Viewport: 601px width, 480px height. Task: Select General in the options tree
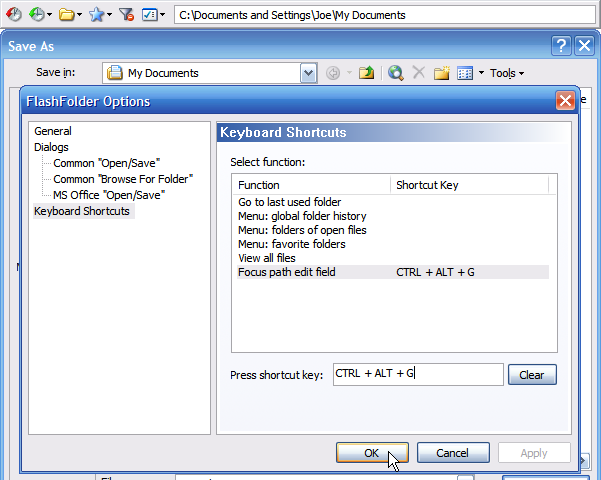click(53, 131)
